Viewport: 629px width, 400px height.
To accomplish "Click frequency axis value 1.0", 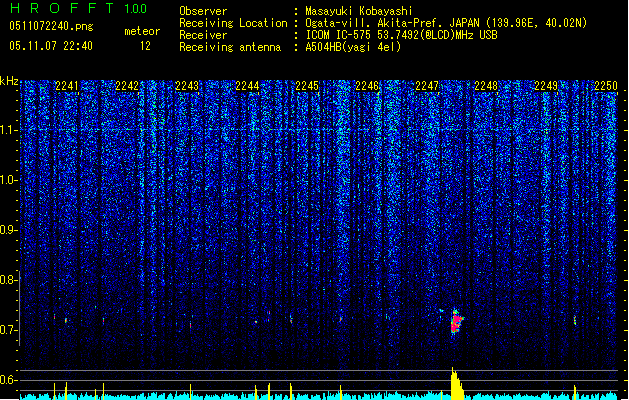I will [x=8, y=180].
